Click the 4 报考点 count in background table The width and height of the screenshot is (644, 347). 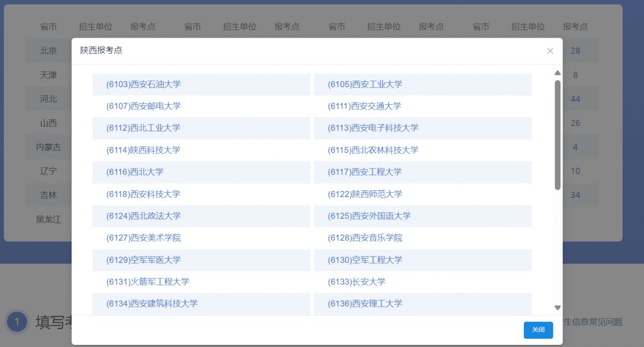(x=575, y=147)
